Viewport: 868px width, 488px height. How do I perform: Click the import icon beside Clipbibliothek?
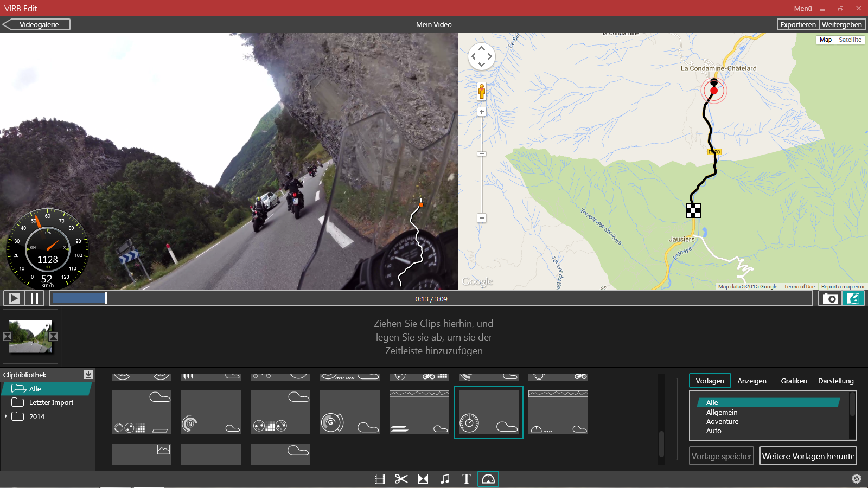(88, 375)
